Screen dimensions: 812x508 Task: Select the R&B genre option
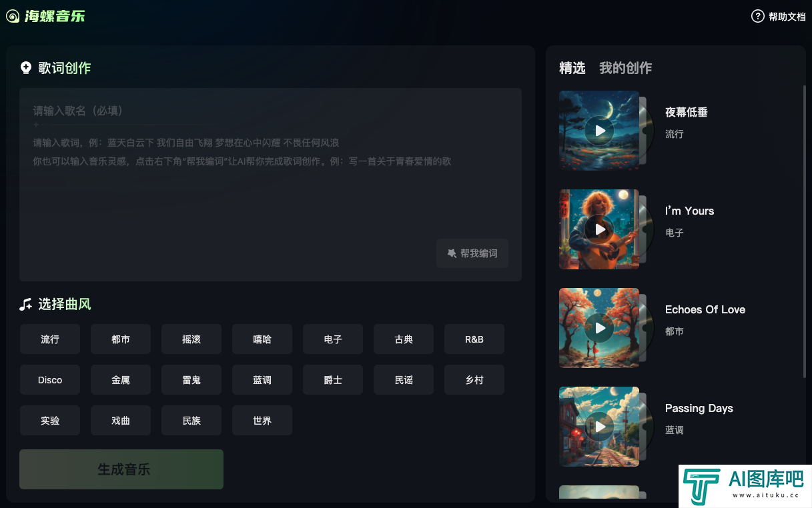[x=474, y=339]
